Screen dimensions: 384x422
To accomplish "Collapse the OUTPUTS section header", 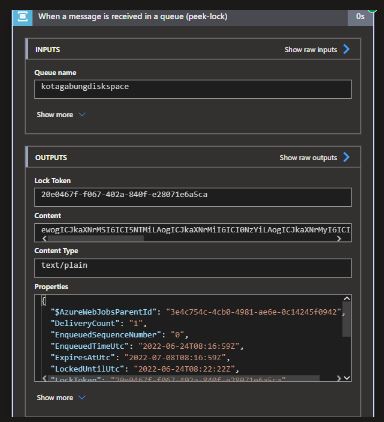I will 193,157.
